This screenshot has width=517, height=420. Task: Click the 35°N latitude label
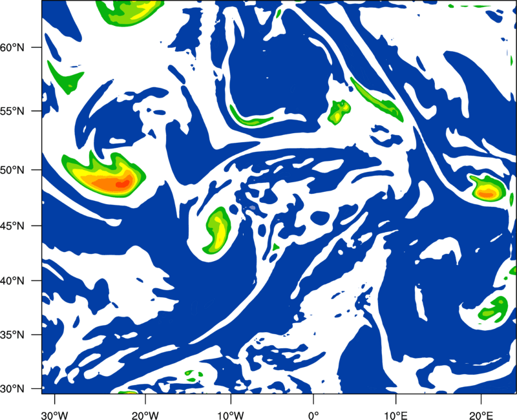point(12,335)
